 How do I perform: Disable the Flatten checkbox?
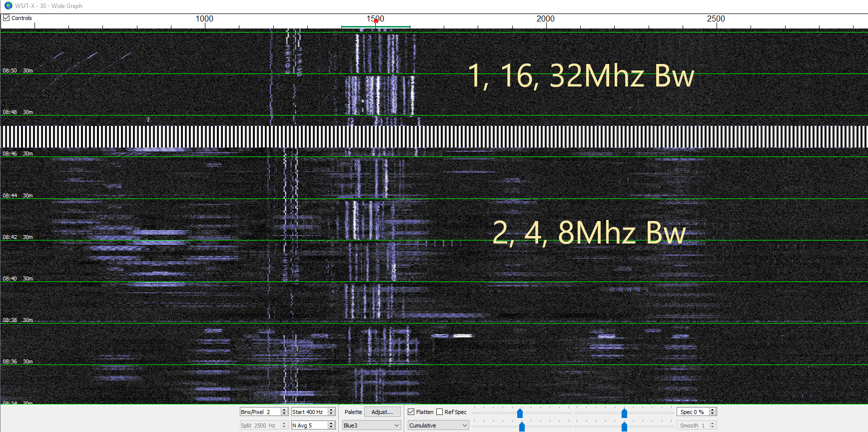click(411, 412)
